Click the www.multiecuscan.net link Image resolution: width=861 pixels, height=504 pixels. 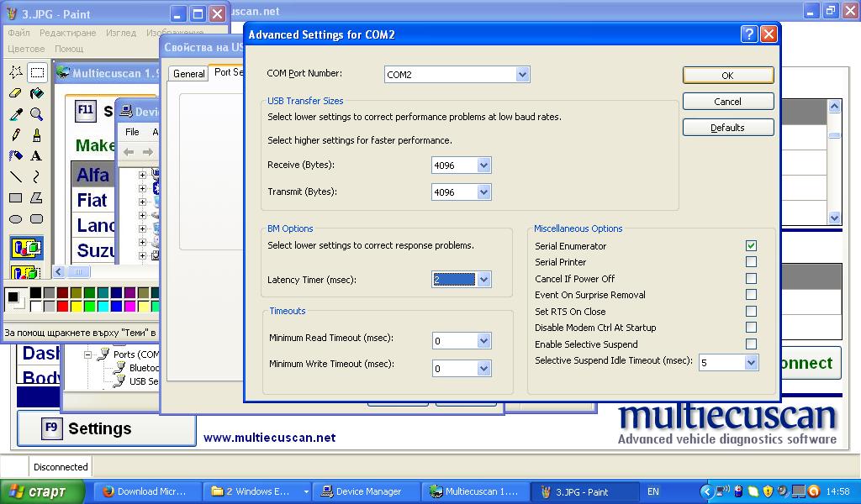click(x=270, y=438)
